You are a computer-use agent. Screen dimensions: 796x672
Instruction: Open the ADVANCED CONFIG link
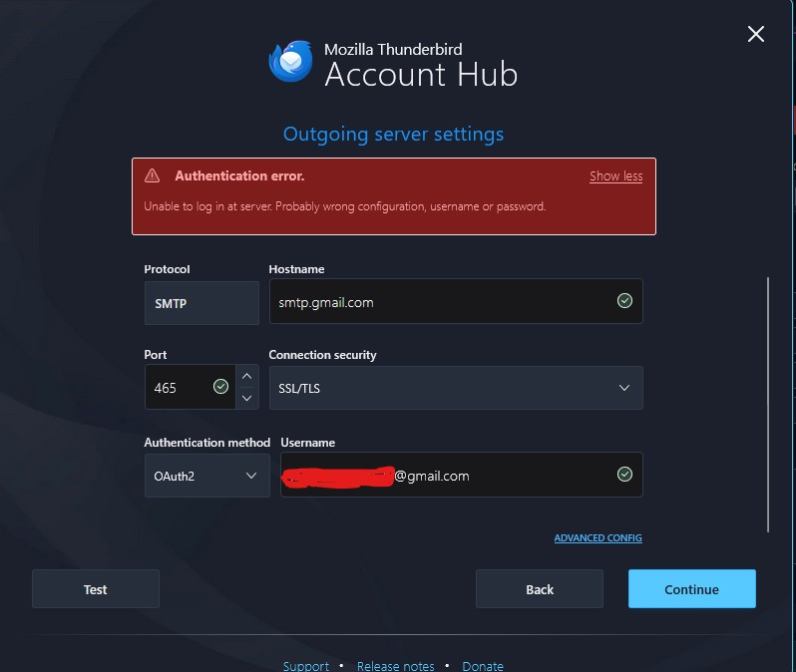(598, 538)
